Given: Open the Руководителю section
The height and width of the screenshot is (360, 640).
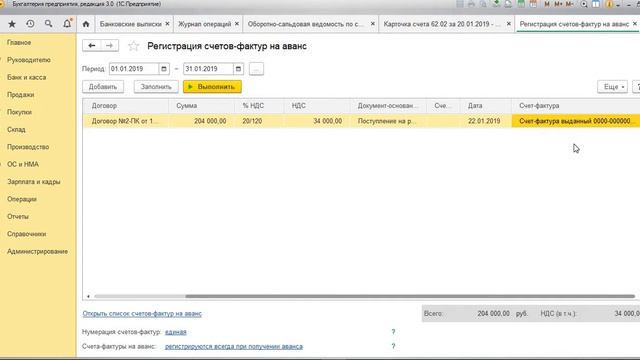Looking at the screenshot, I should pos(29,60).
